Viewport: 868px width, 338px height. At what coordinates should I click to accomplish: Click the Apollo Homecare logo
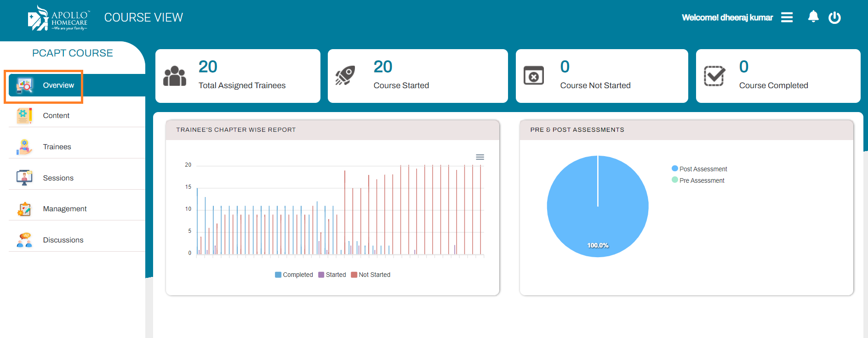coord(58,18)
